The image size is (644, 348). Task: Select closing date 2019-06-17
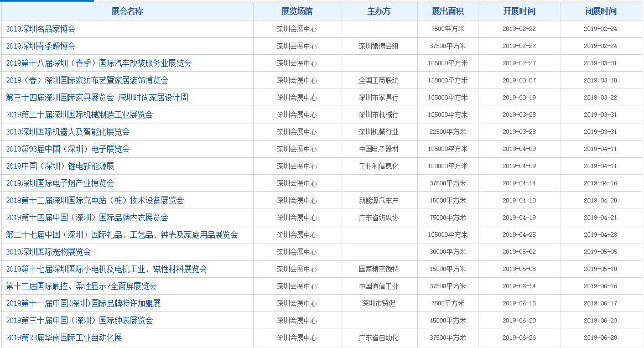coord(600,304)
